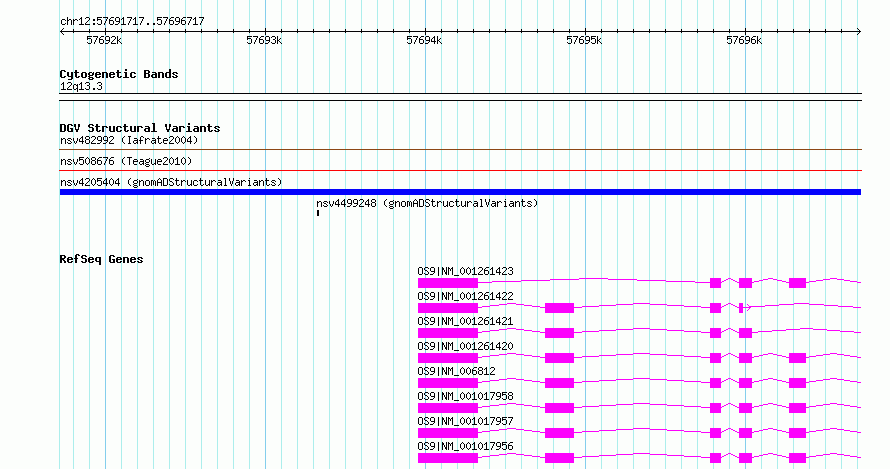Select variant nsv508676 (Teague2010) label

click(126, 161)
